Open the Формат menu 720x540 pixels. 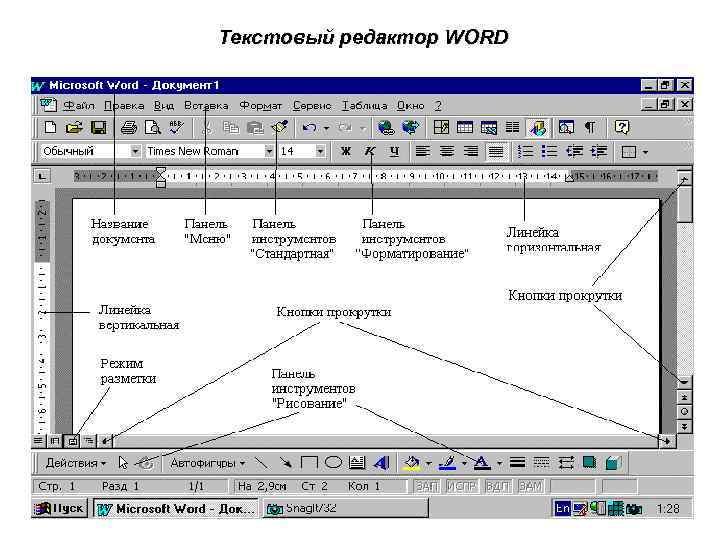tap(260, 106)
